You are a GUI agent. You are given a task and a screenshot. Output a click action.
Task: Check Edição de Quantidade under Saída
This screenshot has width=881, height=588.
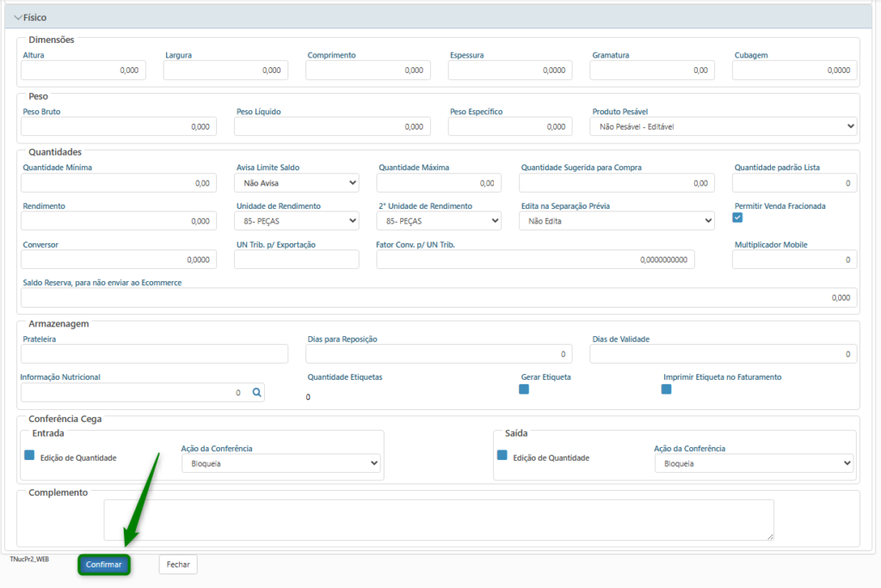click(x=502, y=456)
